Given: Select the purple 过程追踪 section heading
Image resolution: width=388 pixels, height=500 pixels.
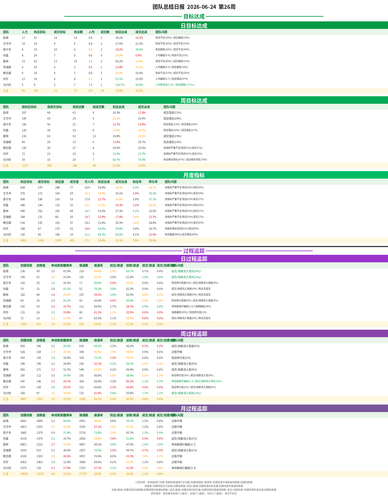Looking at the screenshot, I should 194,251.
